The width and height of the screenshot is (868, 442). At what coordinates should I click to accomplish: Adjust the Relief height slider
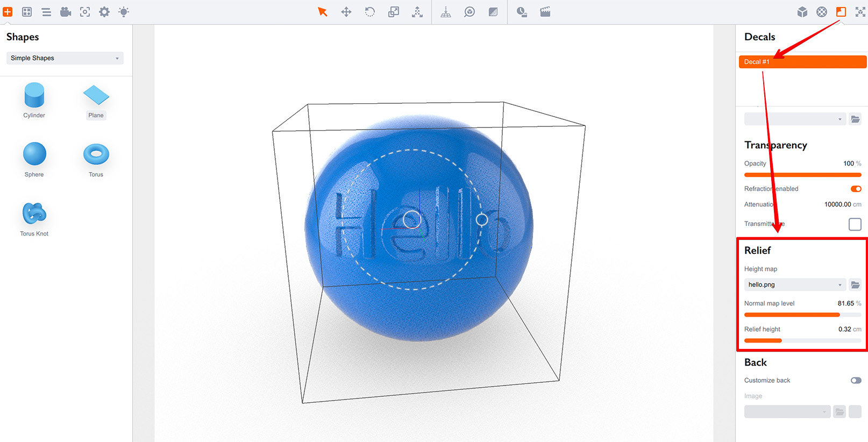click(802, 340)
